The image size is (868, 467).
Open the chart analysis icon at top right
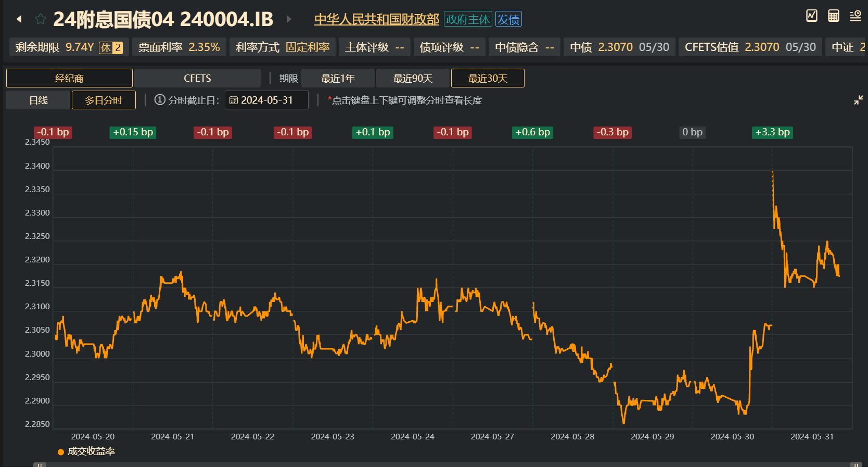click(x=811, y=16)
